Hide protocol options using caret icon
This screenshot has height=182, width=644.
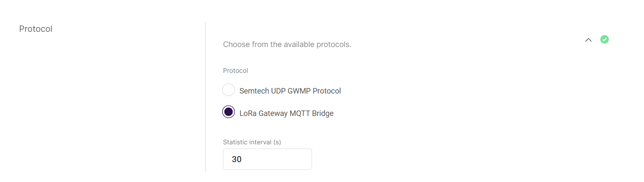click(588, 40)
